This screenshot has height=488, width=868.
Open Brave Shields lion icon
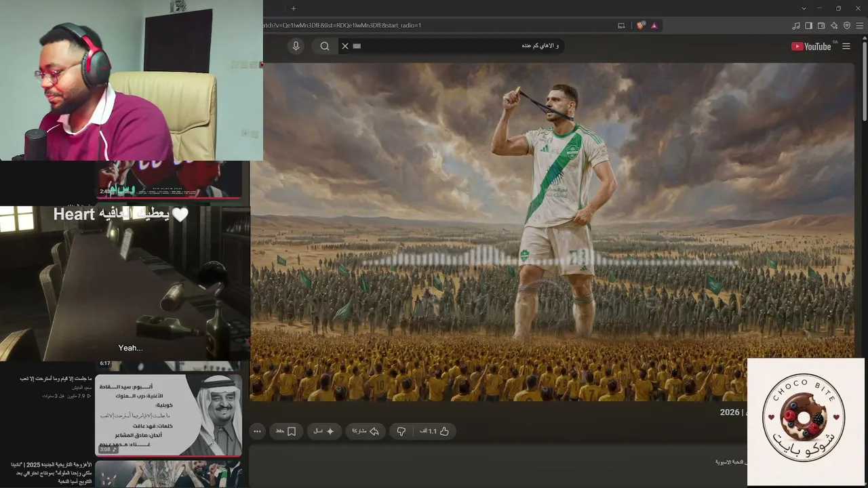tap(641, 26)
